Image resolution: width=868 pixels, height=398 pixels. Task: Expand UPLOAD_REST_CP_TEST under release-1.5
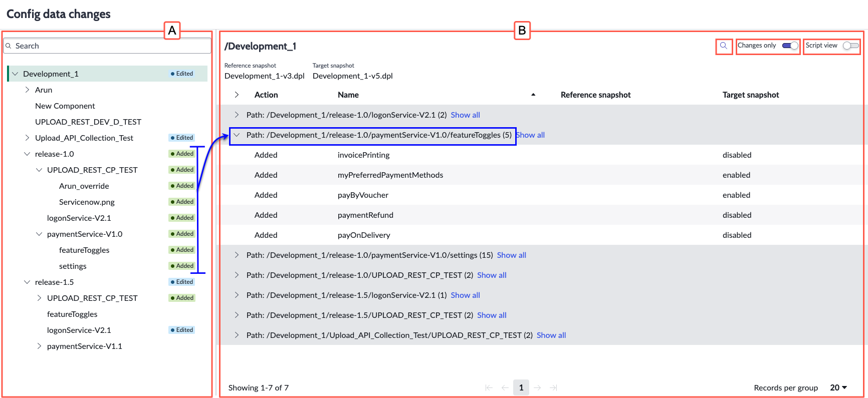pos(39,298)
